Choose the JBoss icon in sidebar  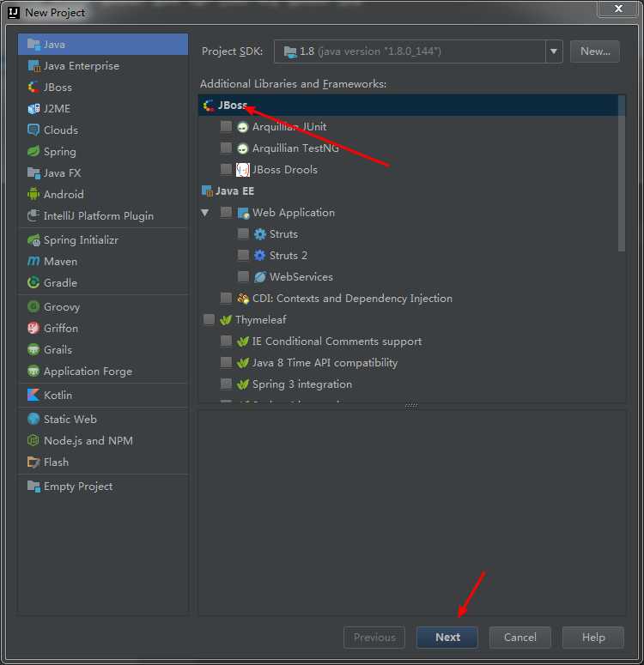(x=33, y=87)
